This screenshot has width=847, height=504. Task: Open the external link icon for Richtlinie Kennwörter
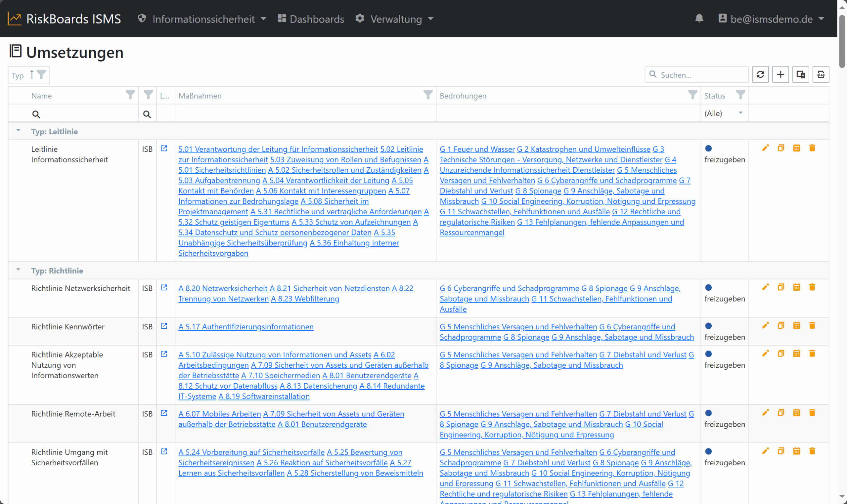164,326
